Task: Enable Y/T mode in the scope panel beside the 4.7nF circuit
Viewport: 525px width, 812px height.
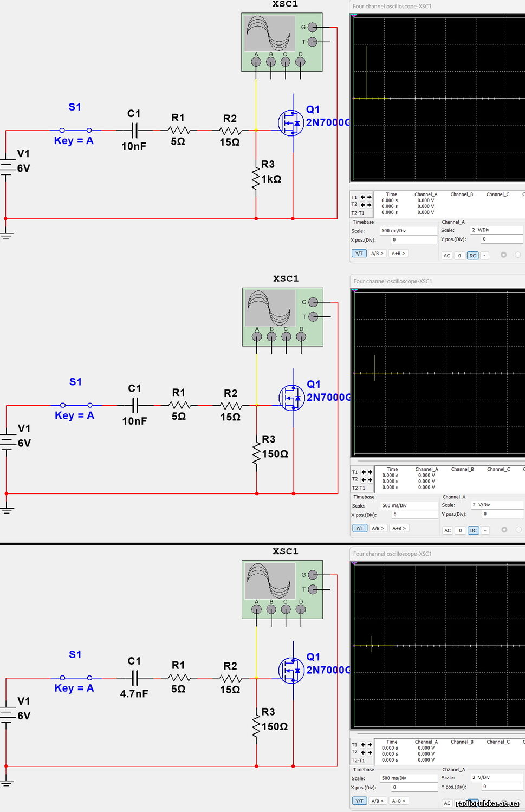Action: point(359,801)
